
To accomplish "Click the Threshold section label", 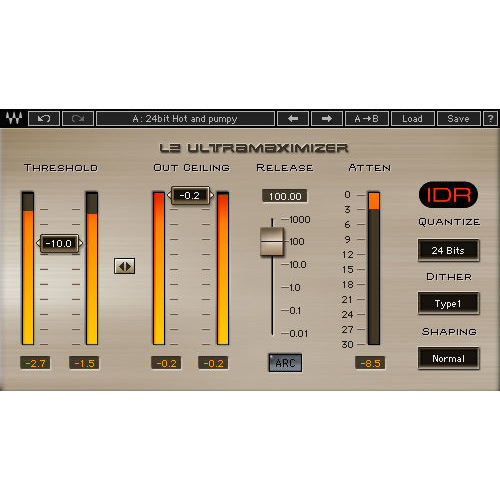I will tap(61, 168).
